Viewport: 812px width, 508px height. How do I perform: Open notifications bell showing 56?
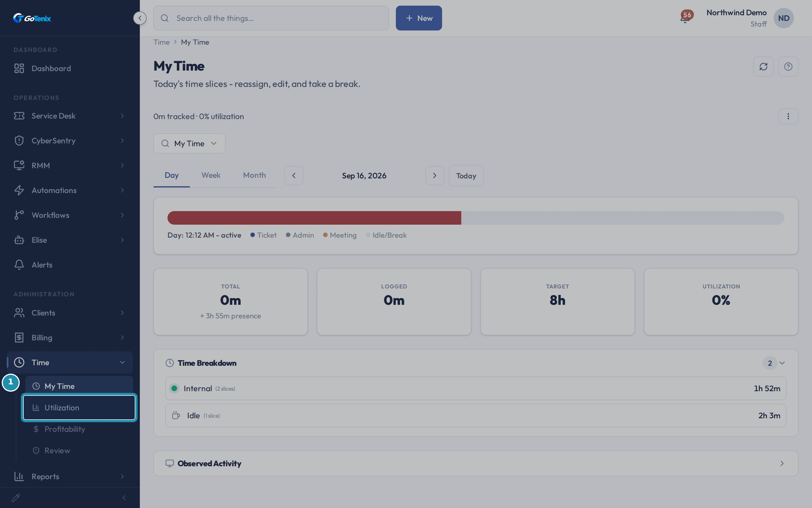pyautogui.click(x=686, y=16)
